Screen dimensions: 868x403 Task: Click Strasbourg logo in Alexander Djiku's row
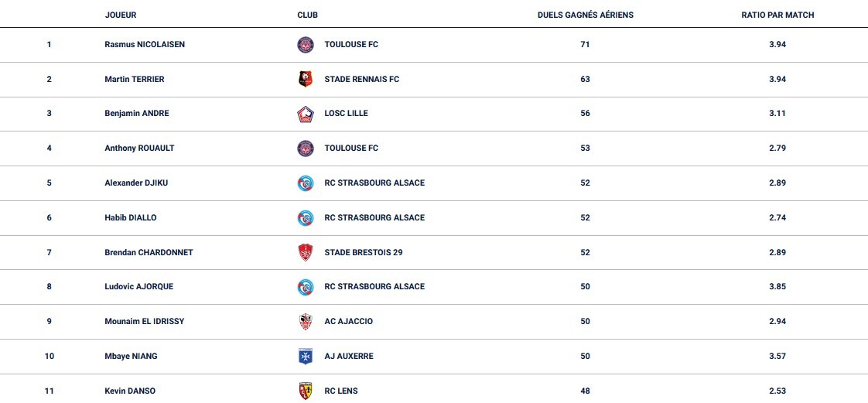tap(306, 183)
